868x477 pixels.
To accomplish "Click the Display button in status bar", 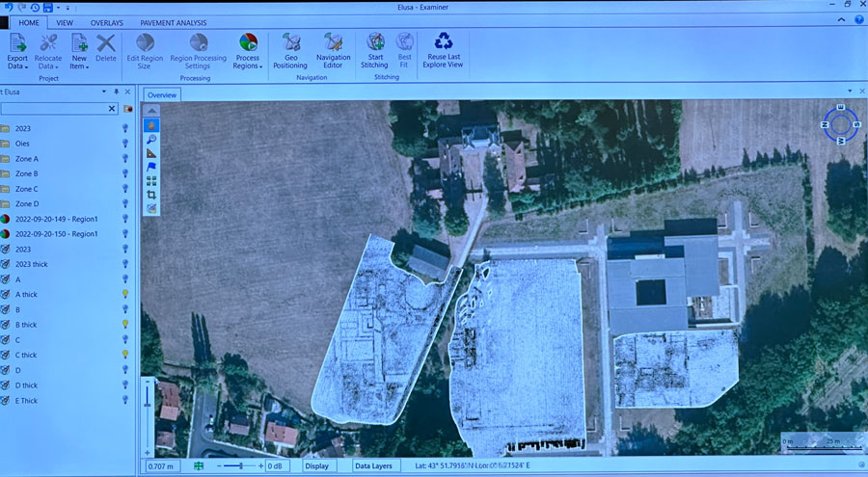I will (316, 465).
